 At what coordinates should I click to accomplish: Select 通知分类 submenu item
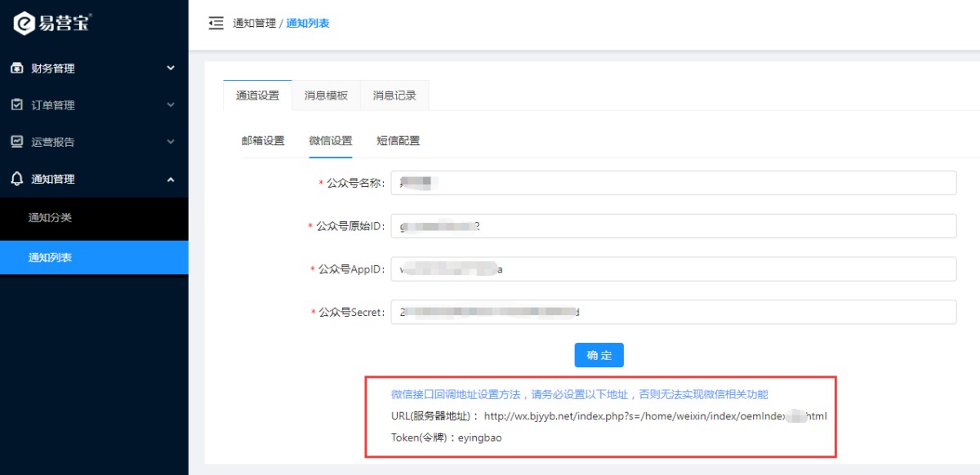(94, 217)
